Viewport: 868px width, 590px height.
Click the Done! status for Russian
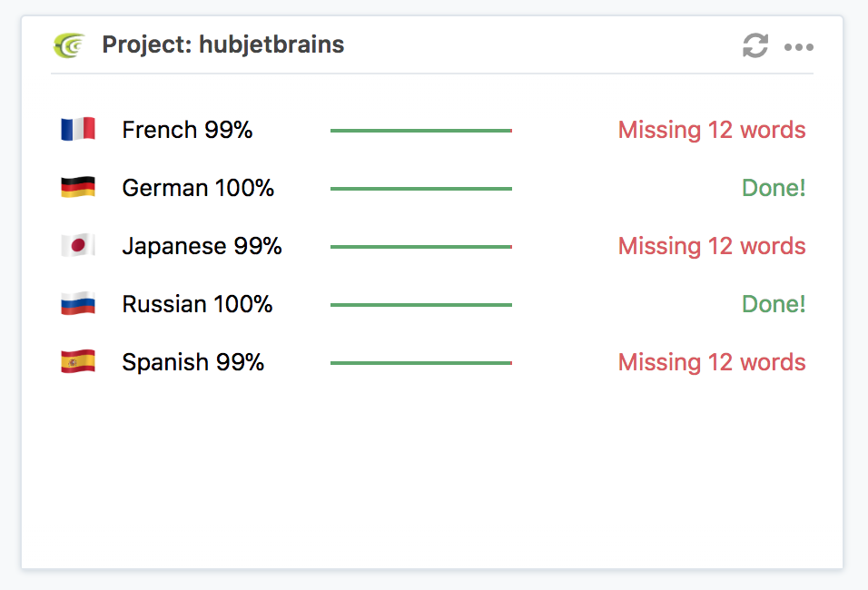coord(774,304)
